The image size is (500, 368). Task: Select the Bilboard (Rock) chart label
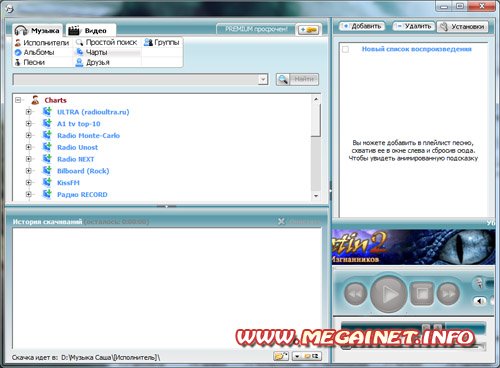83,171
